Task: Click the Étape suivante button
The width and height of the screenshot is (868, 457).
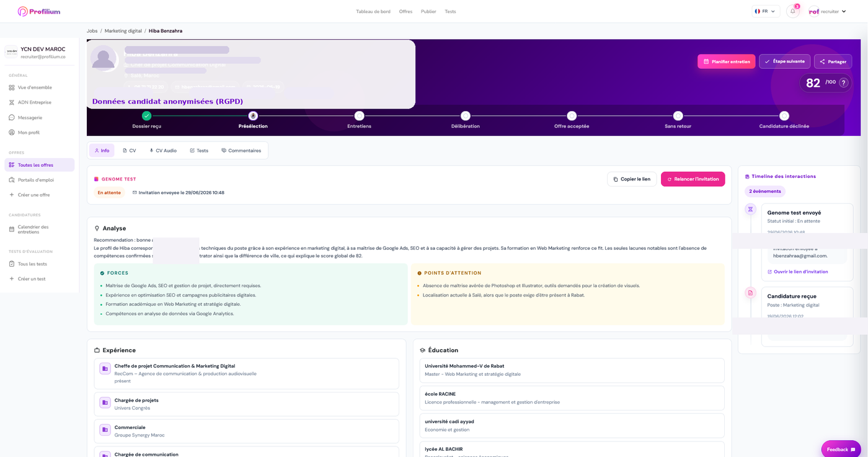Action: click(x=784, y=61)
